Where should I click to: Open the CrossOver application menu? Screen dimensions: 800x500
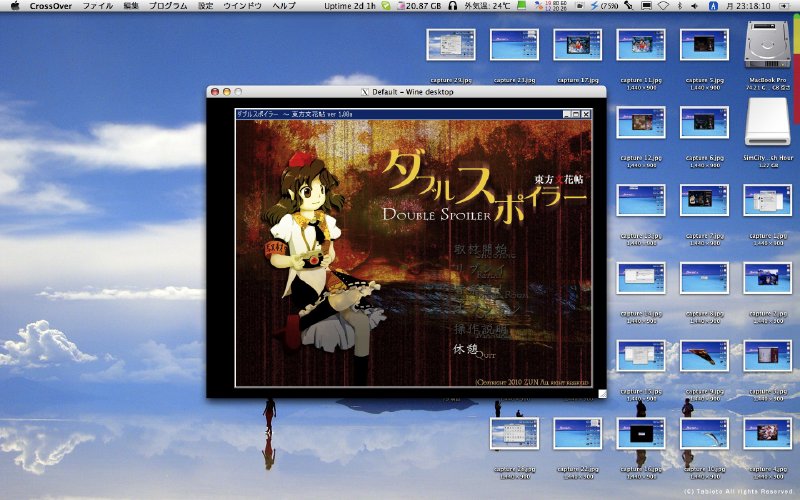point(51,6)
